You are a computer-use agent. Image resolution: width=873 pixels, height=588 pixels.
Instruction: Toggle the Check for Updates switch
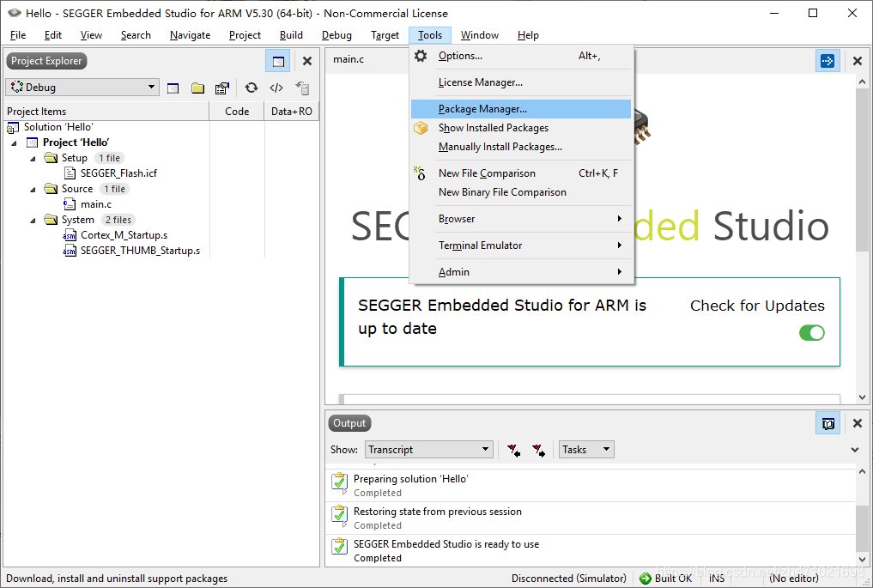812,333
